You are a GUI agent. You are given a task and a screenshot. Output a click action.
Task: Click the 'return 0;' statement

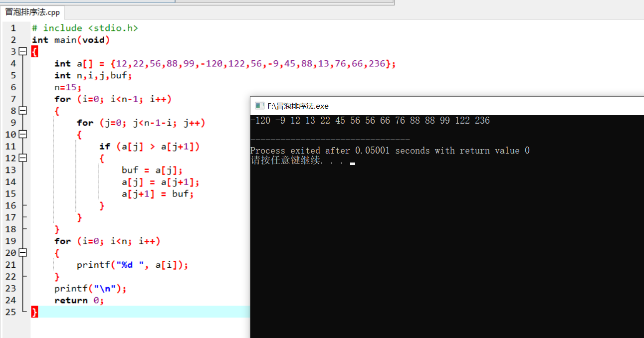pos(79,300)
